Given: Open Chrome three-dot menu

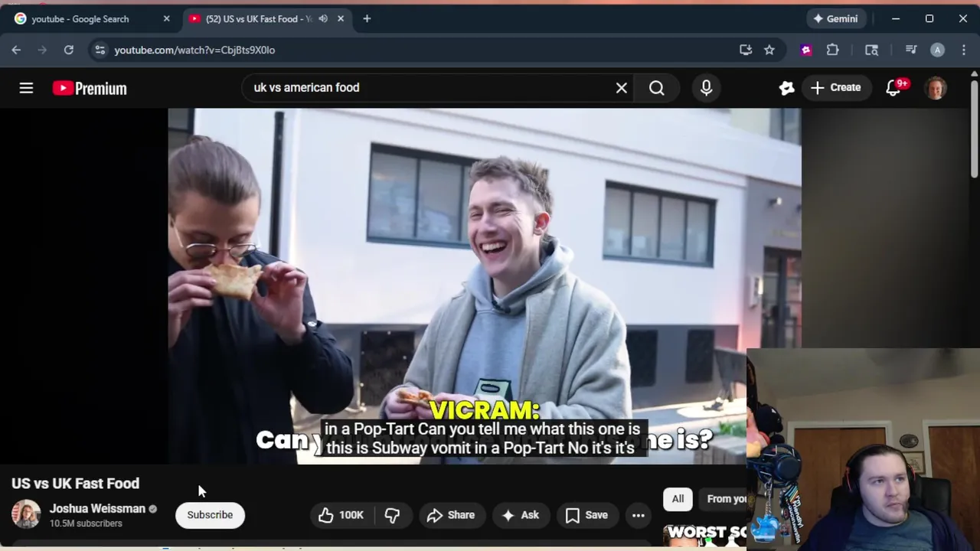Looking at the screenshot, I should coord(963,50).
